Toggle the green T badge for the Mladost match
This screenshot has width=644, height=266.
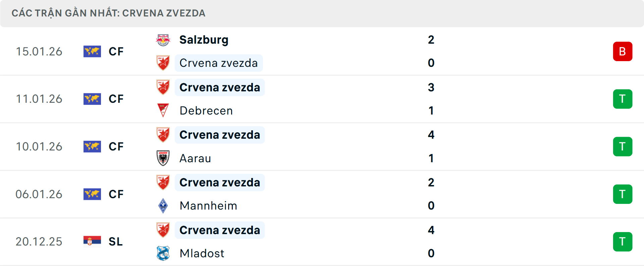coord(623,241)
